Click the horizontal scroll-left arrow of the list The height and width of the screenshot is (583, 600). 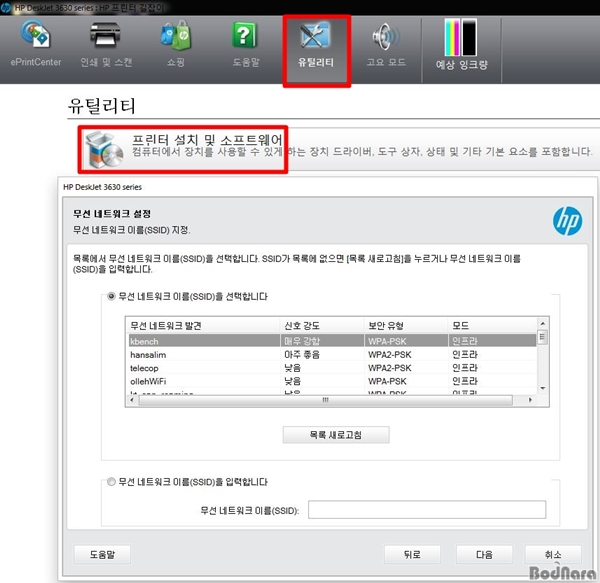click(x=132, y=400)
